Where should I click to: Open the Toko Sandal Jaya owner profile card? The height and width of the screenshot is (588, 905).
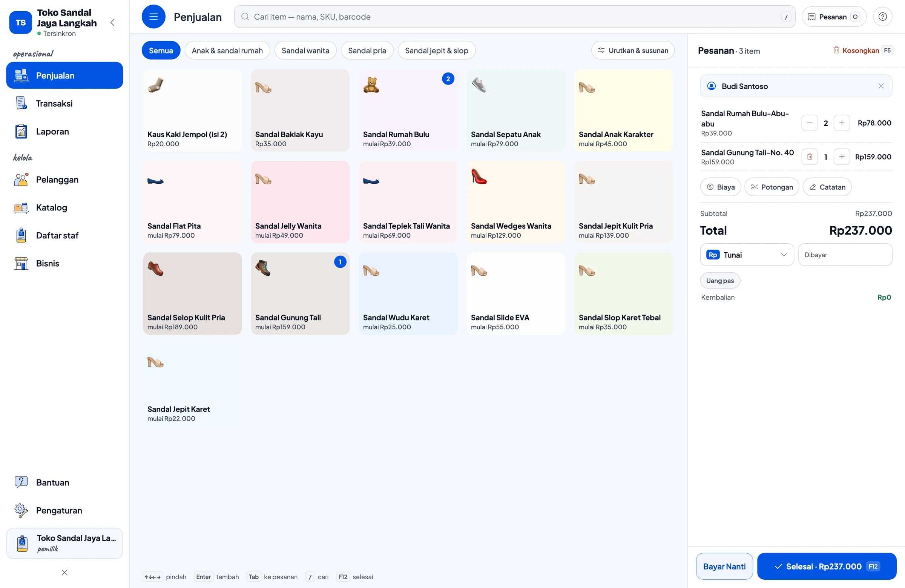coord(64,543)
